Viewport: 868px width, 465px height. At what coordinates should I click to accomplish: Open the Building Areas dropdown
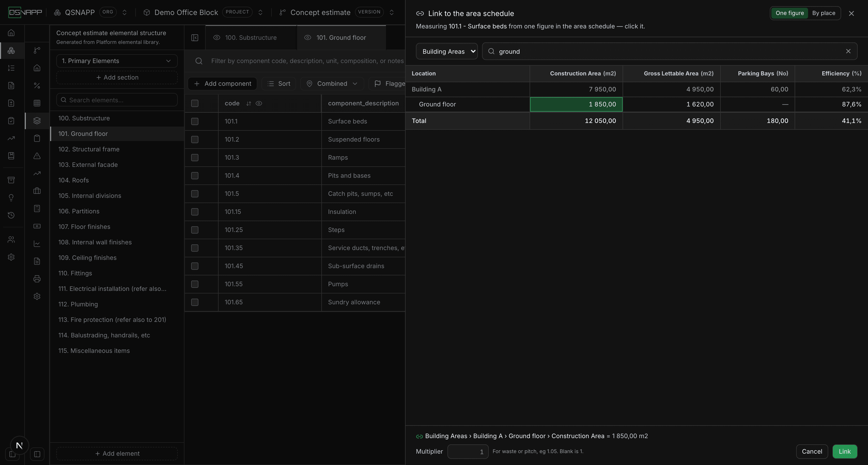pyautogui.click(x=447, y=51)
